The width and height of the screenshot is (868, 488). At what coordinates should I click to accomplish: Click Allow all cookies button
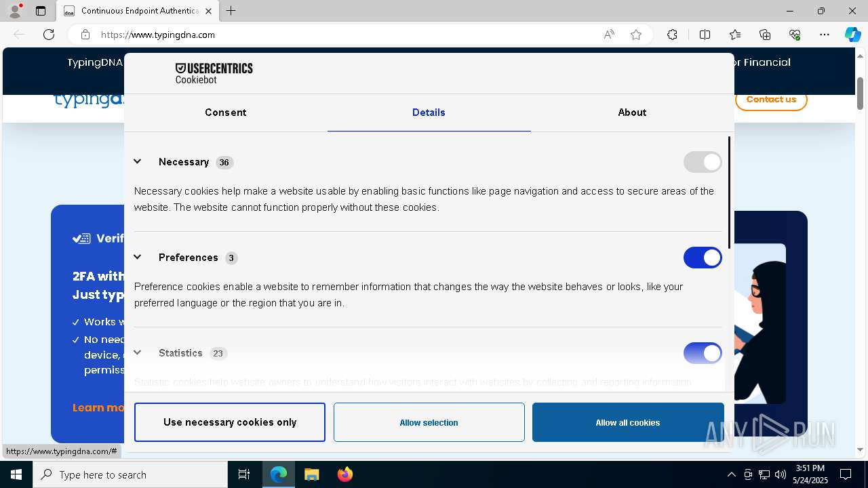628,422
